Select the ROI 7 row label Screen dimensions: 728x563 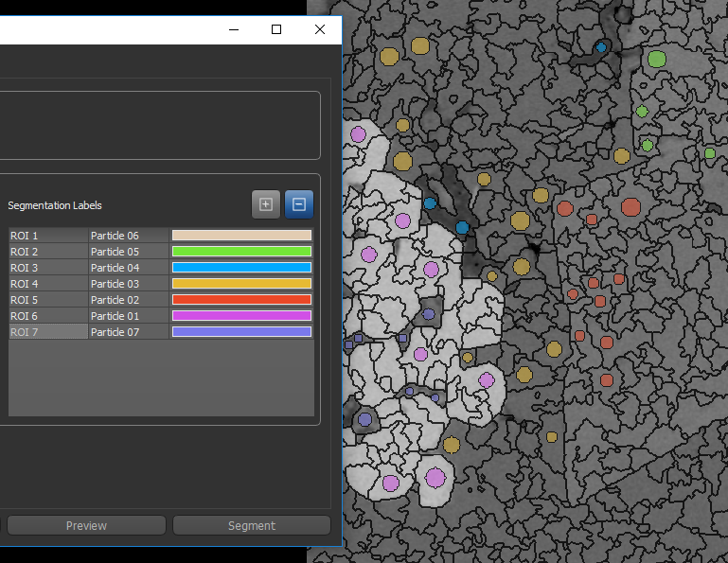(47, 332)
